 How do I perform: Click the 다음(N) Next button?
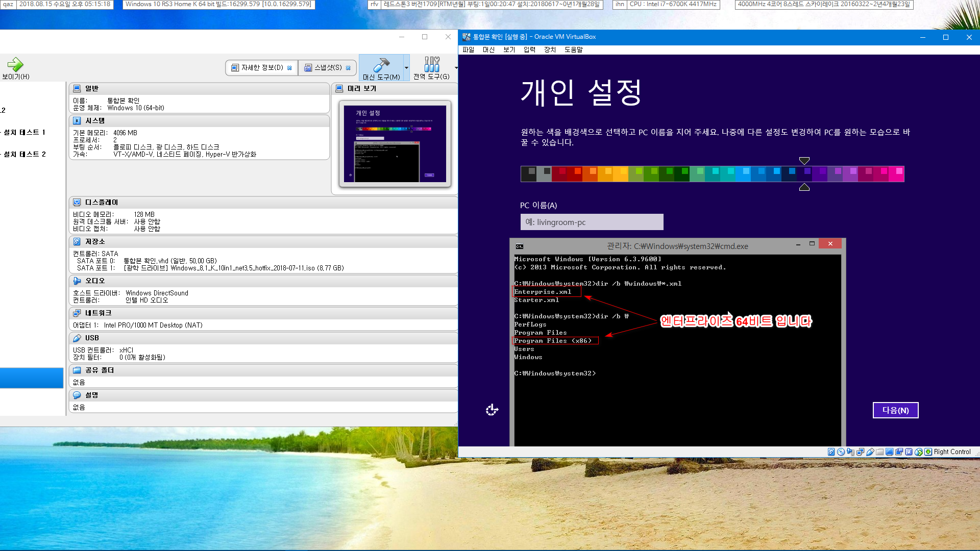point(895,410)
